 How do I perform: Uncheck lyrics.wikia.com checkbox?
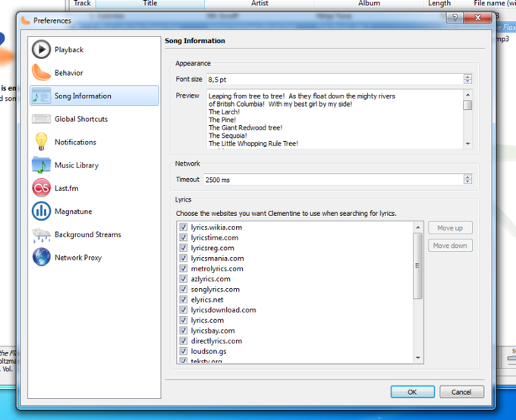point(184,227)
